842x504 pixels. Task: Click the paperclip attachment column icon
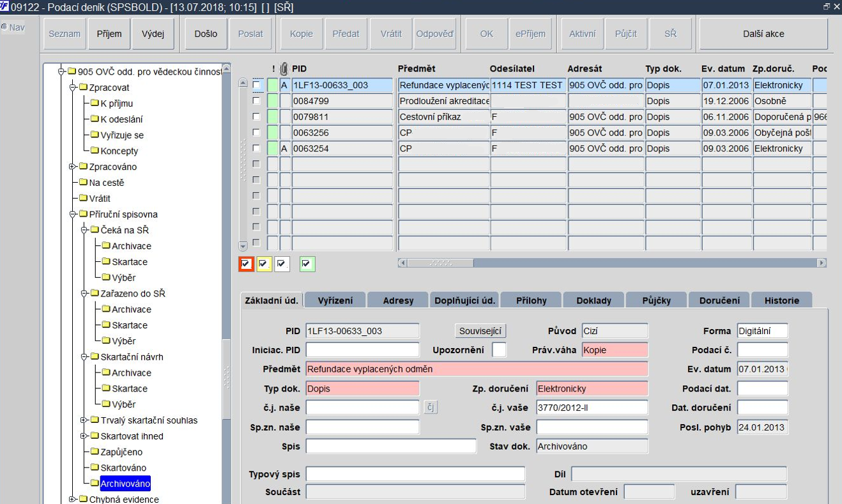(x=285, y=68)
